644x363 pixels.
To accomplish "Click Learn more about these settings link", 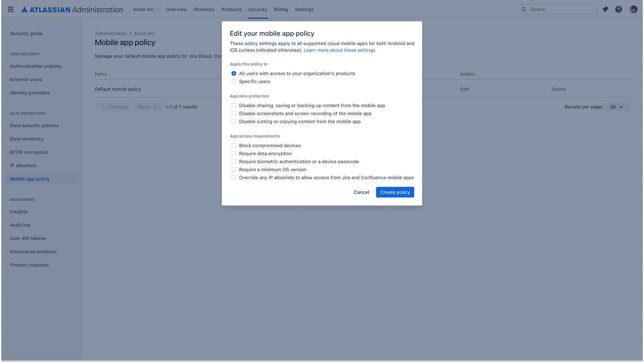I will [339, 50].
